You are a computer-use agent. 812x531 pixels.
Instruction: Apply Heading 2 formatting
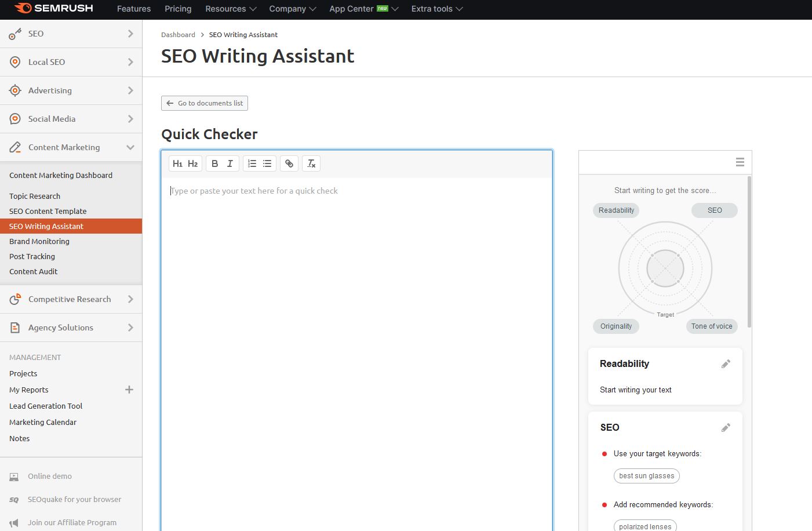[193, 163]
